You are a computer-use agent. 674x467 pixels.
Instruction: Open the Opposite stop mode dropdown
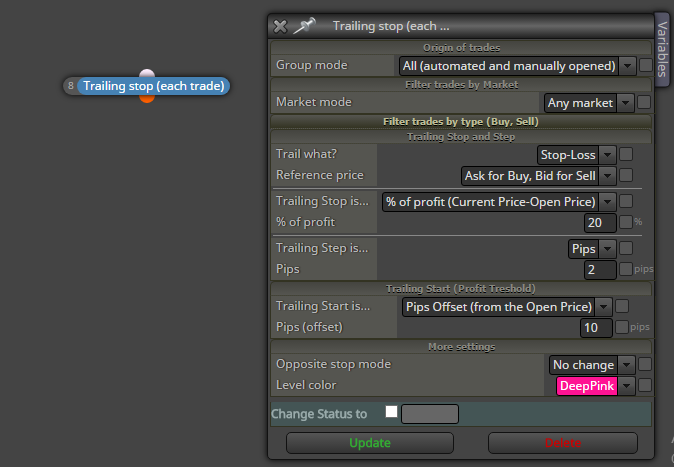592,365
